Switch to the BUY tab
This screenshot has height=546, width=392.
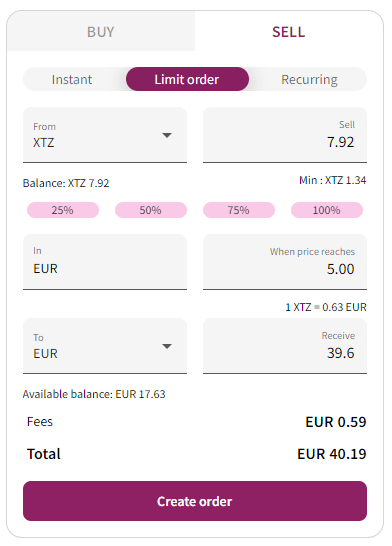101,31
